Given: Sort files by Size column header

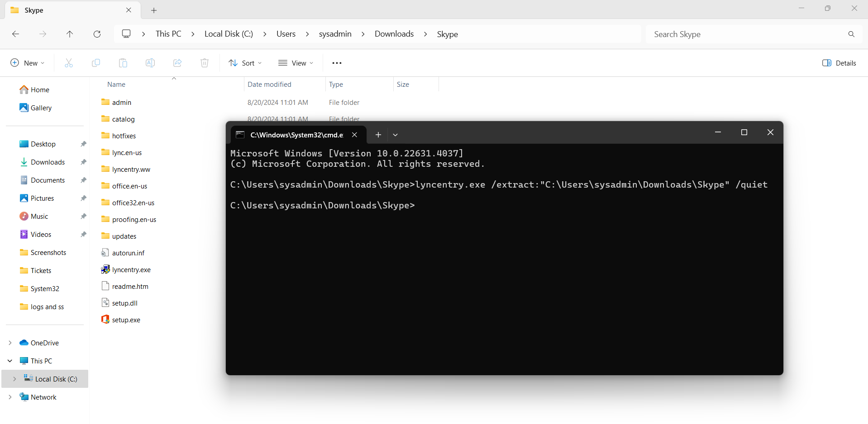Looking at the screenshot, I should (403, 85).
